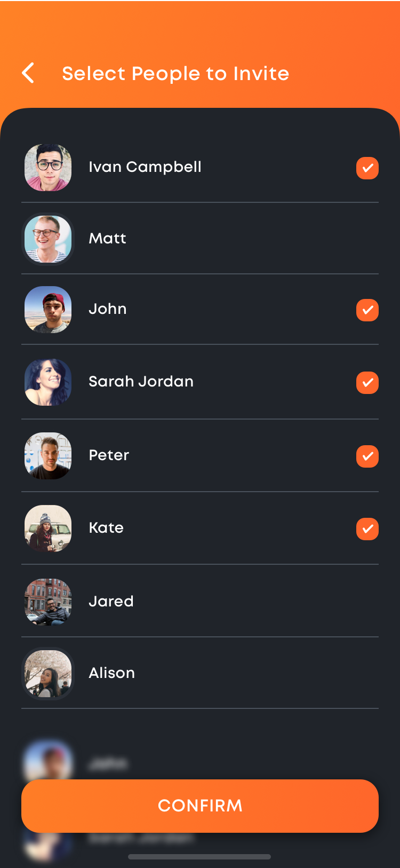Tap Peter's profile picture
Screen dimensions: 400x868
point(48,456)
